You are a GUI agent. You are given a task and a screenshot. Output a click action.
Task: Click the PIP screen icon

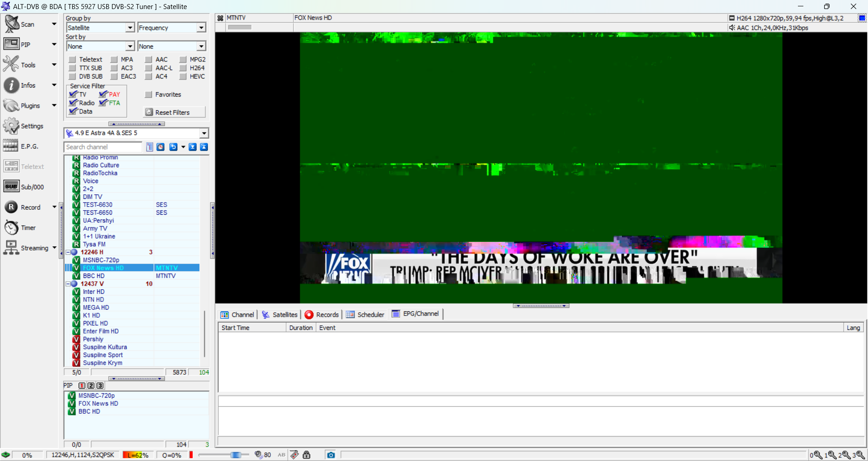pyautogui.click(x=11, y=44)
